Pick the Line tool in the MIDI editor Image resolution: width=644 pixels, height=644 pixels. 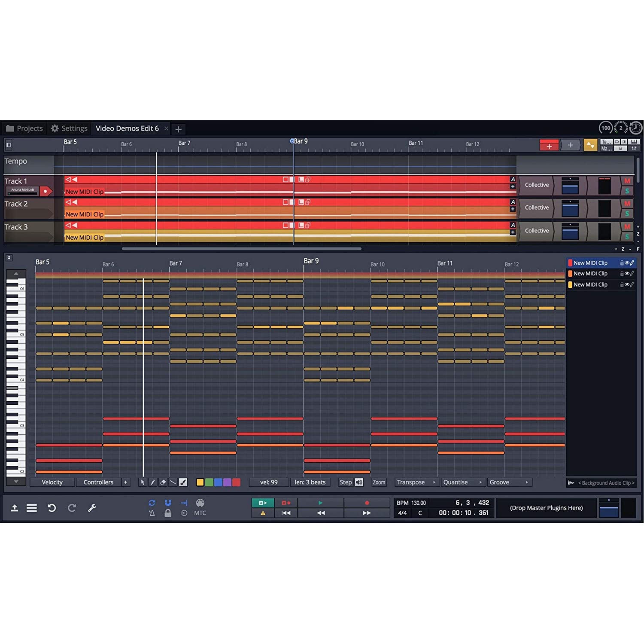tap(173, 482)
